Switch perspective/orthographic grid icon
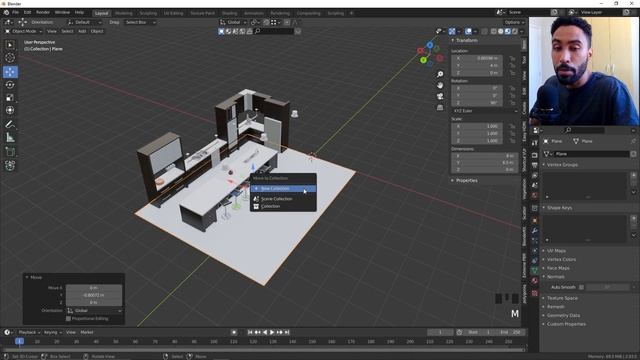The height and width of the screenshot is (360, 640). (x=440, y=107)
